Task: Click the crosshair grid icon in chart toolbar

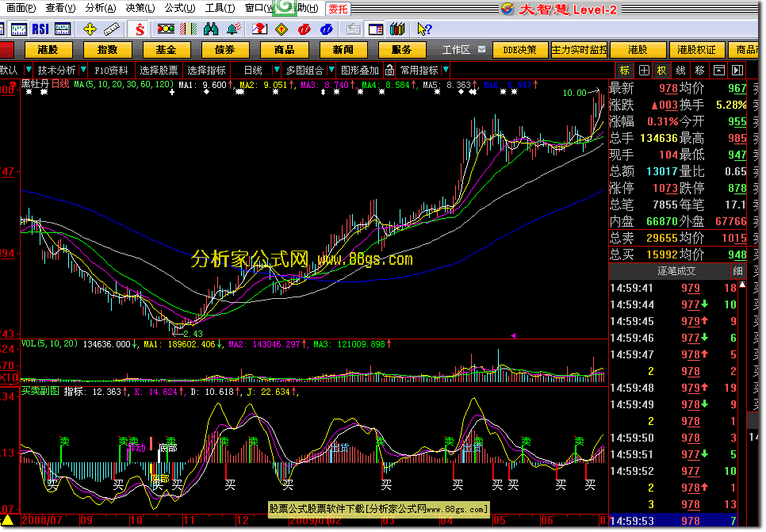Action: (644, 71)
